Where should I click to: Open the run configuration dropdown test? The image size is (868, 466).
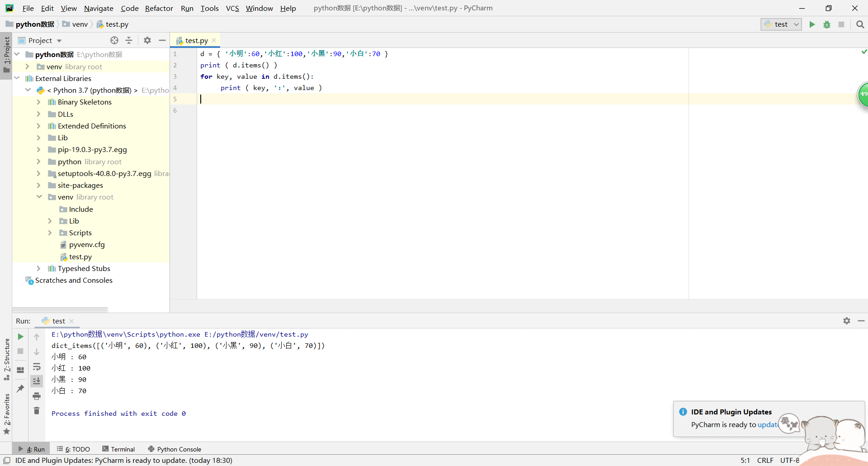click(781, 24)
